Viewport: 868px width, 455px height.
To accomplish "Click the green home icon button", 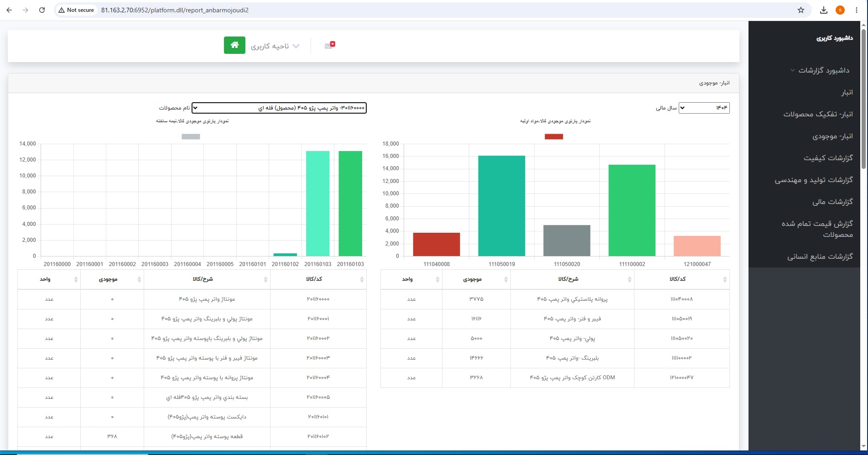I will click(x=234, y=45).
